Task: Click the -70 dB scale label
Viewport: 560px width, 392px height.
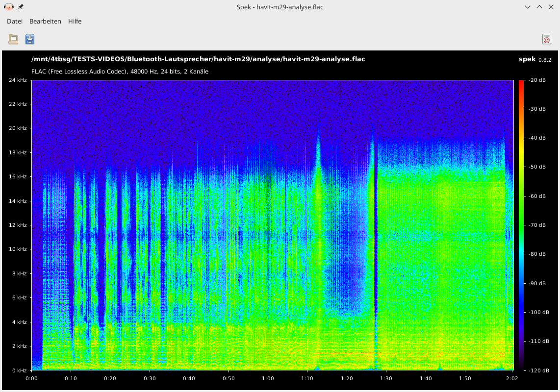Action: pyautogui.click(x=537, y=225)
